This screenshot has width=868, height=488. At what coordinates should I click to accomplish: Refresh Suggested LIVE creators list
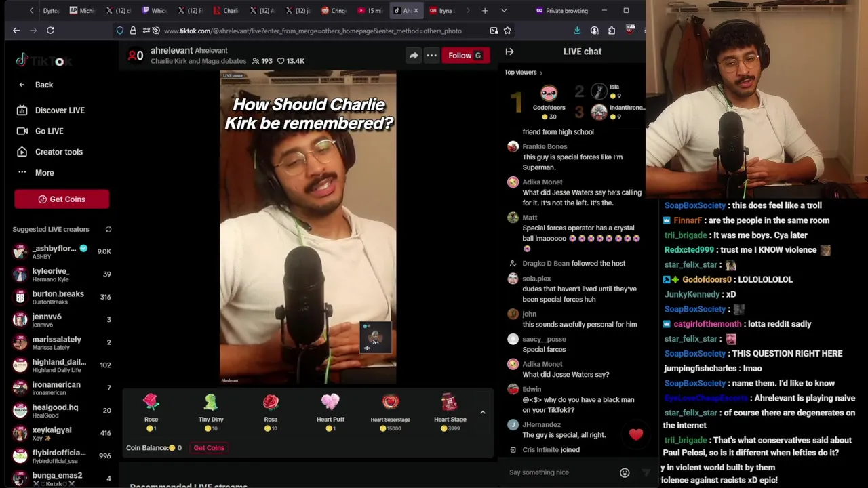click(108, 230)
